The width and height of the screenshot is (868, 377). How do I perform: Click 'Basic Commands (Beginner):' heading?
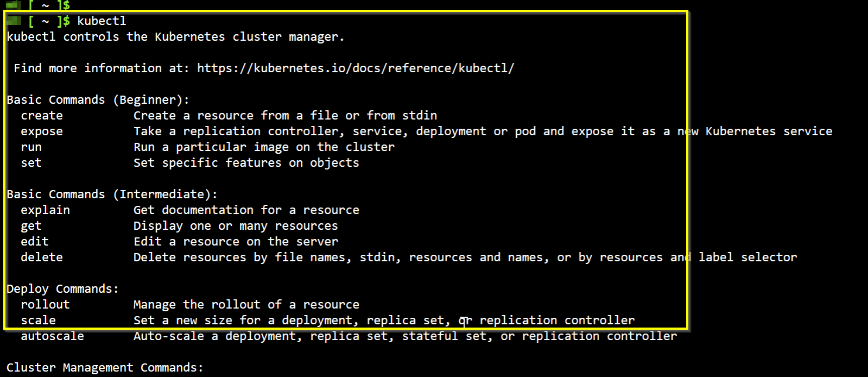(98, 100)
